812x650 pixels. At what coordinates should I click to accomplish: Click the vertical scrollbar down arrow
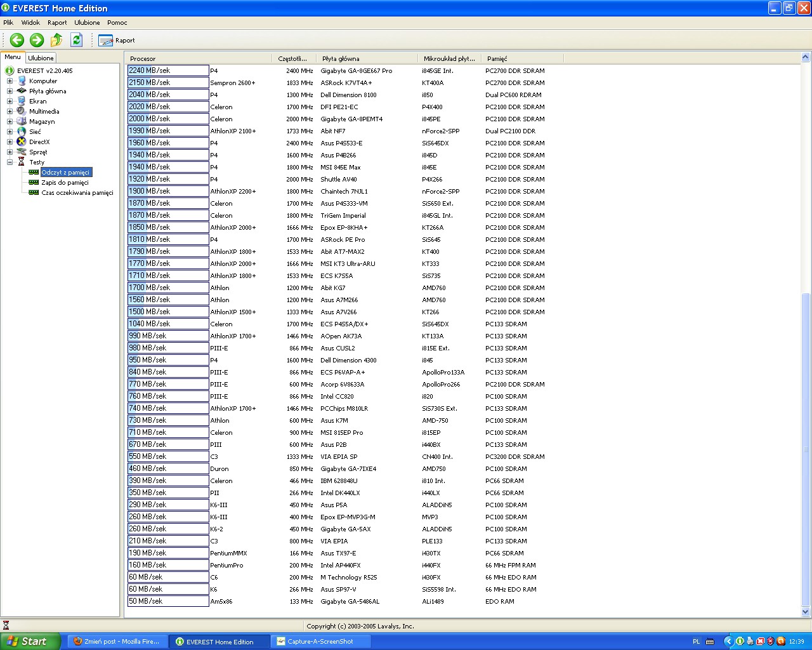click(x=806, y=612)
